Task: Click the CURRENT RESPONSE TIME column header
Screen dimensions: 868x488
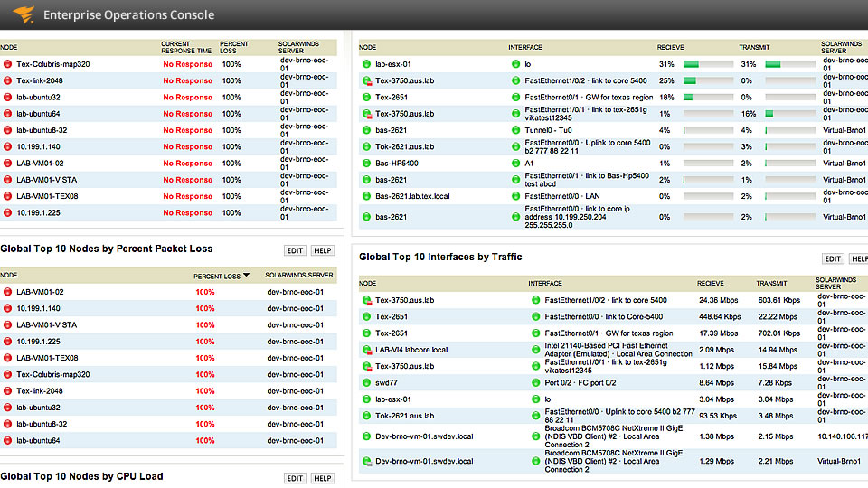Action: click(x=186, y=47)
